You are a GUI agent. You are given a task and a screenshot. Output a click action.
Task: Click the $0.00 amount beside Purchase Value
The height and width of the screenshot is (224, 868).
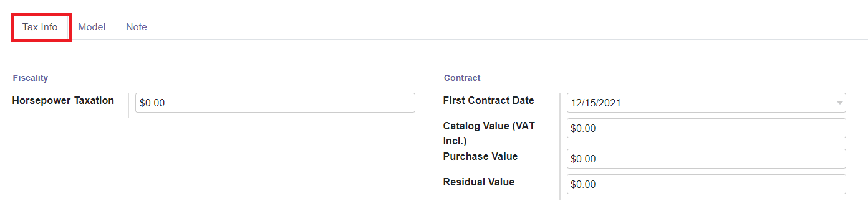[x=583, y=159]
